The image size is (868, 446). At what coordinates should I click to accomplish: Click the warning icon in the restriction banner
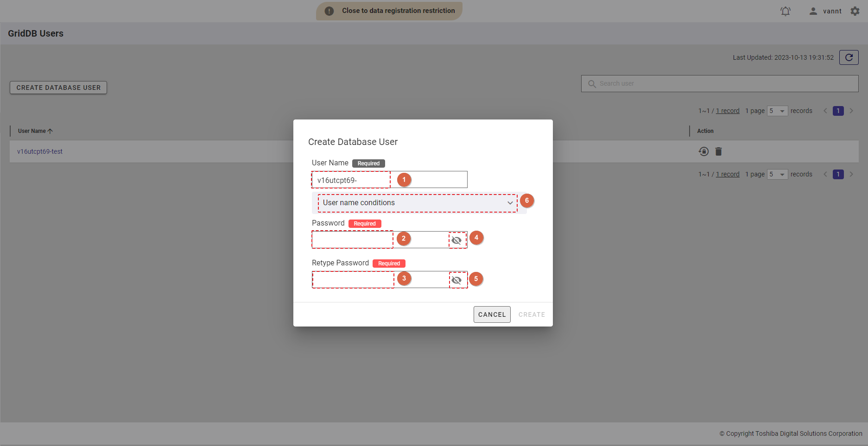coord(329,11)
